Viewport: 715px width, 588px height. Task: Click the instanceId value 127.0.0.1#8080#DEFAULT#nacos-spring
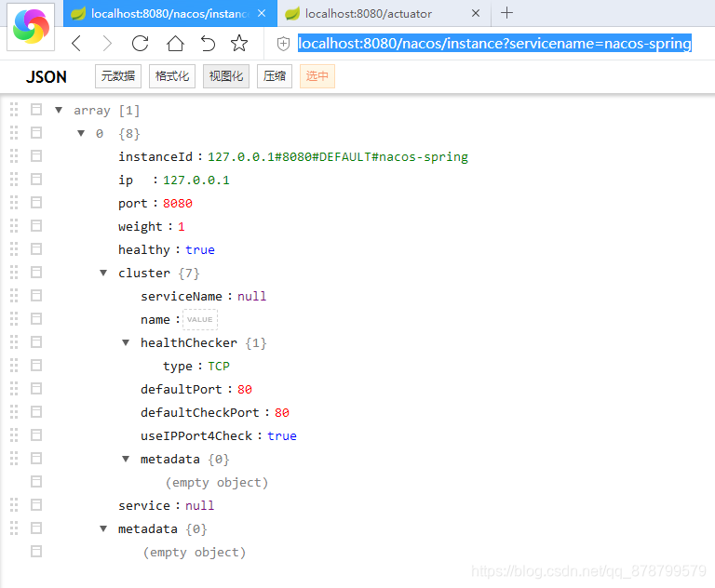coord(338,157)
